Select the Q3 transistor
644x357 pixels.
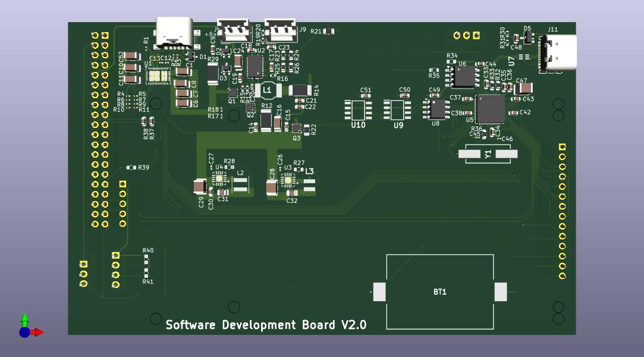(x=297, y=128)
